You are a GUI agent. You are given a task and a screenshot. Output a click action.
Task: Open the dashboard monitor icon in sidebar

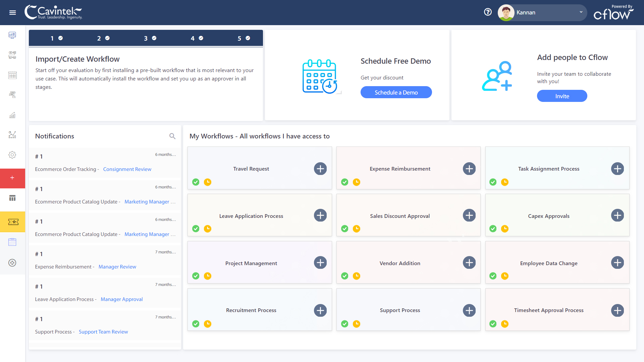coord(12,35)
